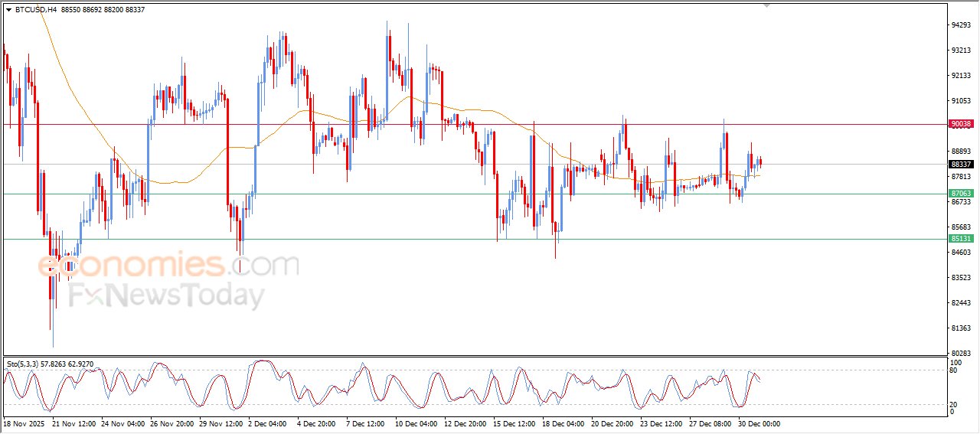Select the green 85131 price level label
The height and width of the screenshot is (434, 980).
961,239
